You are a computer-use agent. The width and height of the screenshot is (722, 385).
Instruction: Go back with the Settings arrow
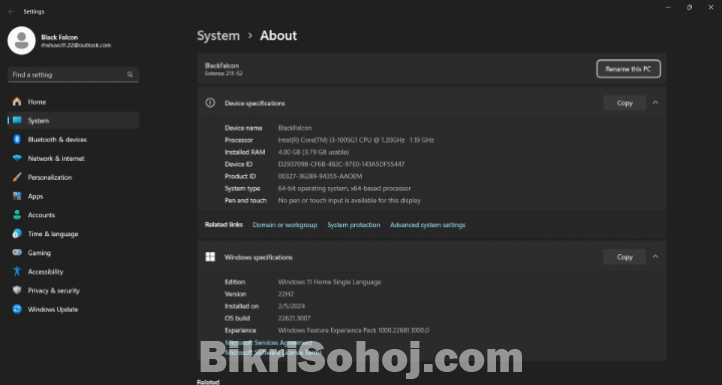(11, 12)
